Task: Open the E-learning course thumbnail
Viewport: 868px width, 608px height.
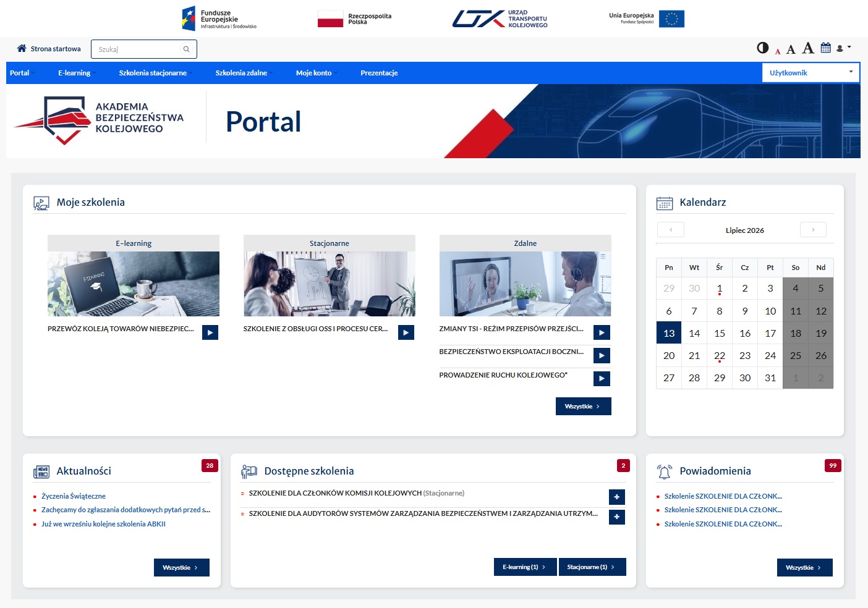Action: tap(134, 284)
